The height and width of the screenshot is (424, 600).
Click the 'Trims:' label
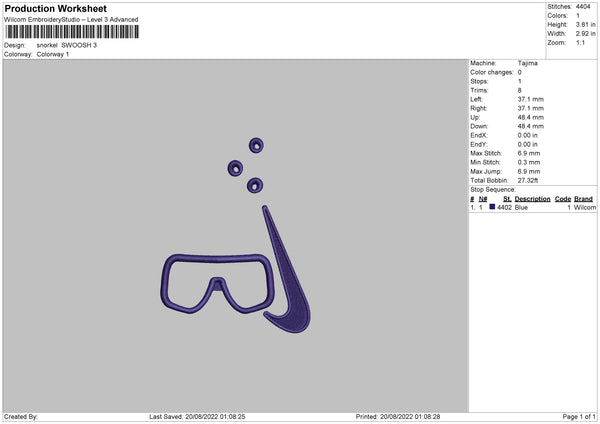point(479,90)
